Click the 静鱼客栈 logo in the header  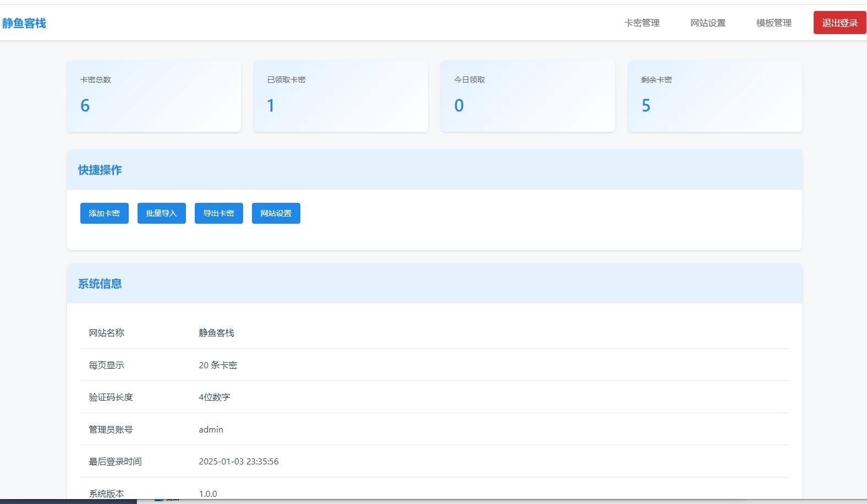(24, 23)
